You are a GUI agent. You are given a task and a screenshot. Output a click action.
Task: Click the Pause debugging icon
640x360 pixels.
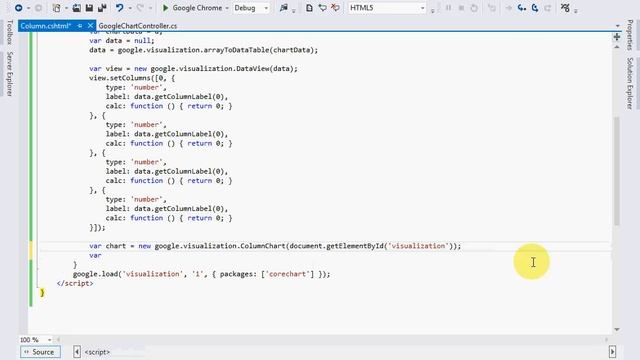(x=449, y=8)
